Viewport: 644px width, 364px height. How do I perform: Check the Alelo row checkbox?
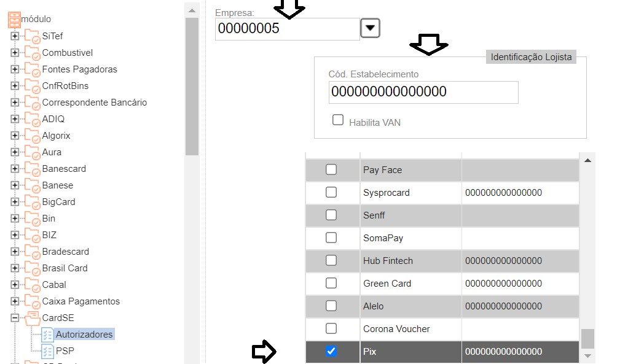point(331,306)
